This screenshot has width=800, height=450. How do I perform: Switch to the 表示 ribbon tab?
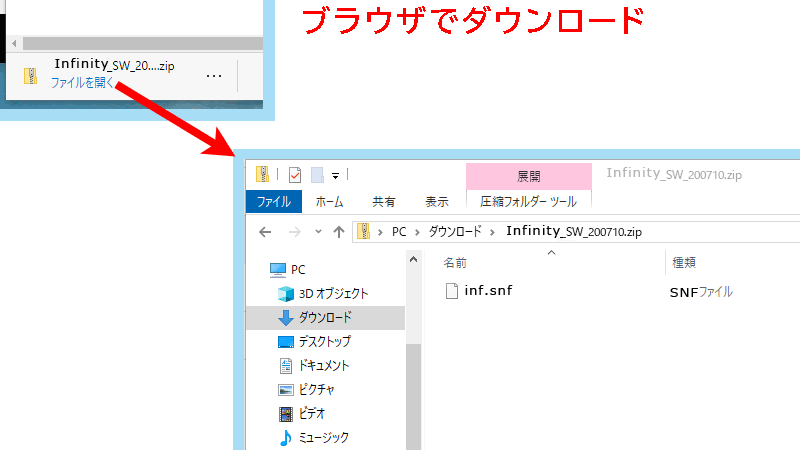[436, 201]
